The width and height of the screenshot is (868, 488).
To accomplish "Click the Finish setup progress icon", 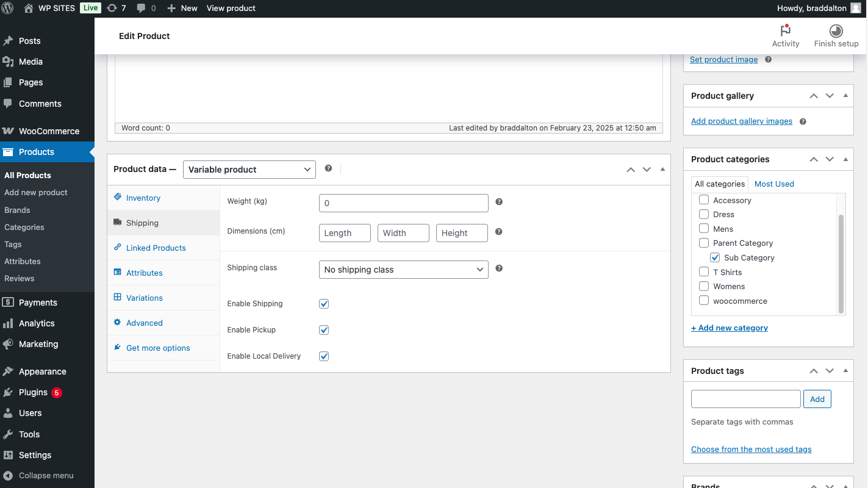I will (x=836, y=31).
